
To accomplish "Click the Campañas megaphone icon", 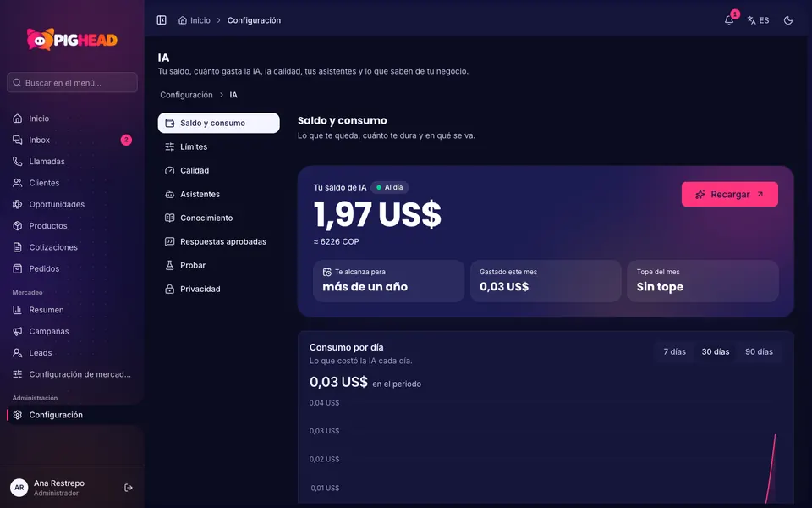I will [x=18, y=331].
